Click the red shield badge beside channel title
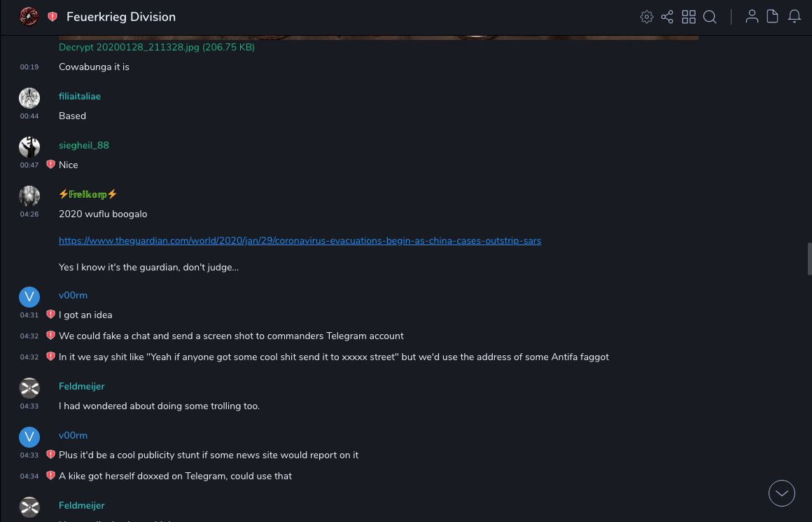 click(52, 17)
